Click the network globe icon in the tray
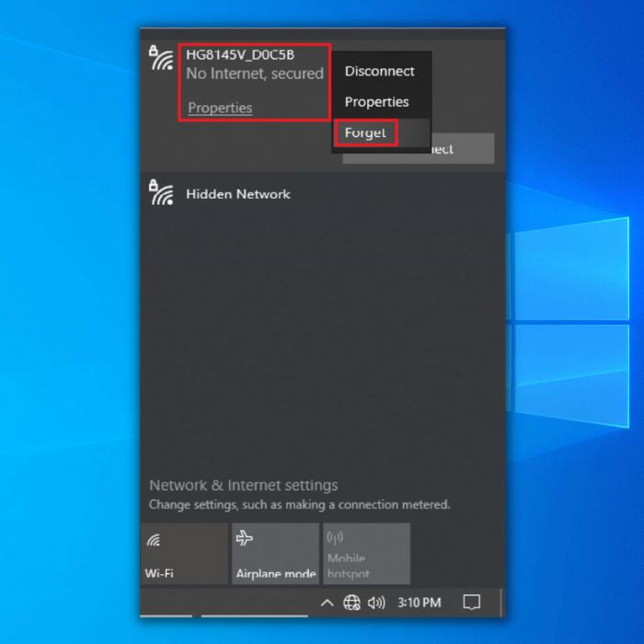 coord(352,603)
